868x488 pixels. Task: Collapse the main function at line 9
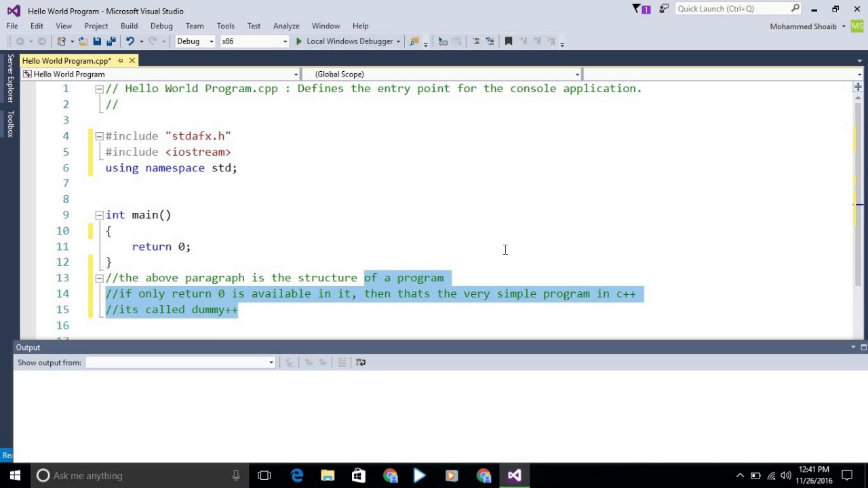(99, 215)
